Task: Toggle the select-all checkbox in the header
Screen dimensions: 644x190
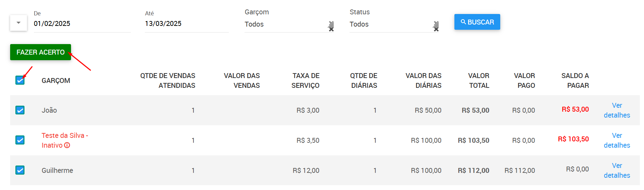Action: point(20,80)
